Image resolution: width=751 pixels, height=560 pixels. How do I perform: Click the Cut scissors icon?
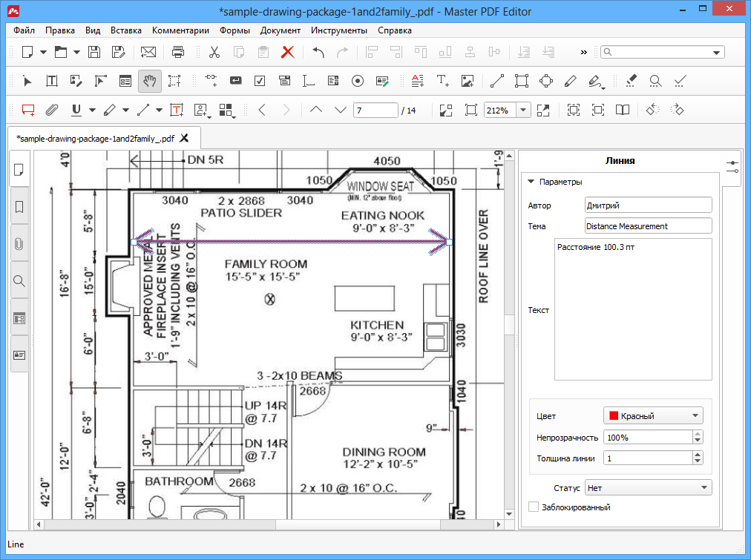coord(214,52)
